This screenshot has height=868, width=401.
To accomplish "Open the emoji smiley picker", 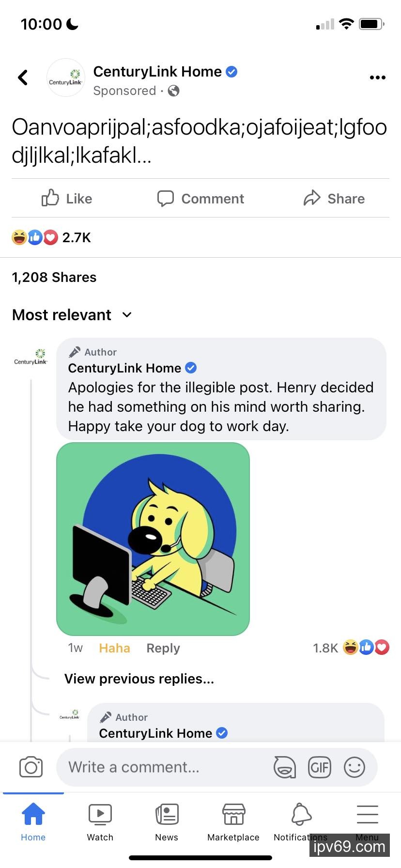I will [x=355, y=767].
